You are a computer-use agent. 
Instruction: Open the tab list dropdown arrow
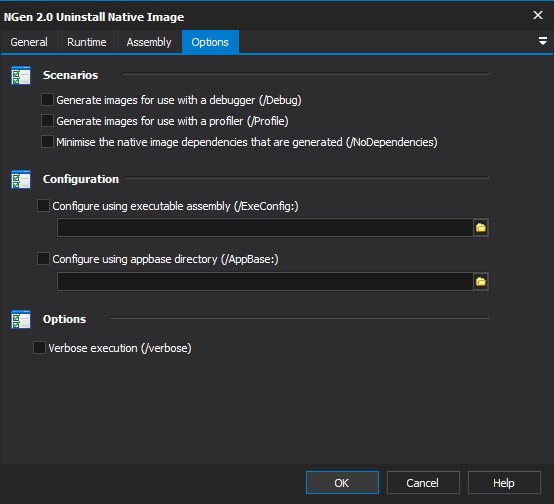coord(543,41)
